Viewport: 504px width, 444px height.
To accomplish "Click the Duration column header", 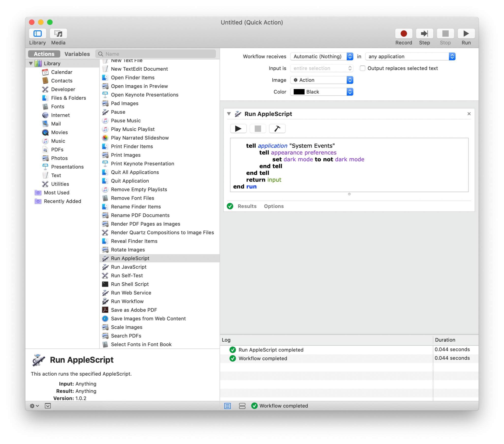I will [x=456, y=340].
